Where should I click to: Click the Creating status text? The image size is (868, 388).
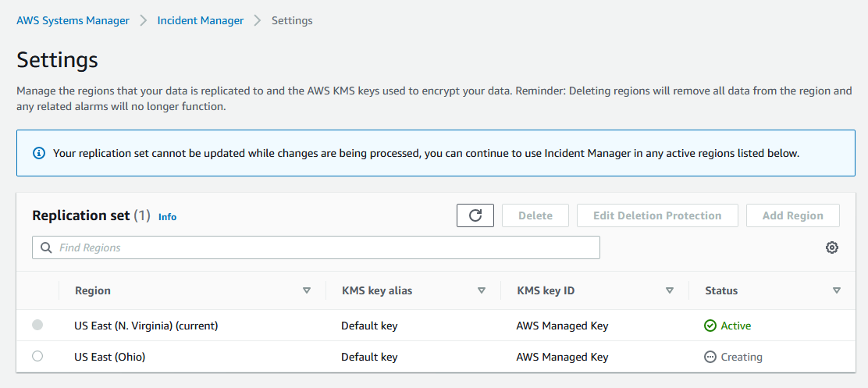click(x=742, y=357)
